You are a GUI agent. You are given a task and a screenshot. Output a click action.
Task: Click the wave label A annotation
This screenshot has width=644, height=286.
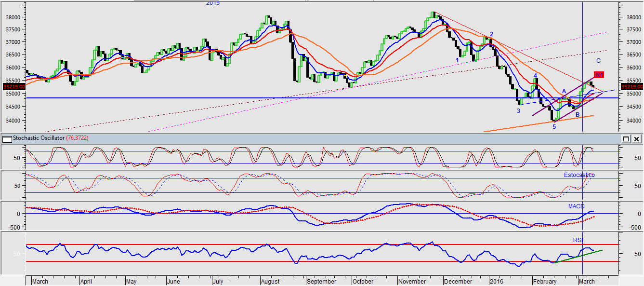tap(564, 91)
